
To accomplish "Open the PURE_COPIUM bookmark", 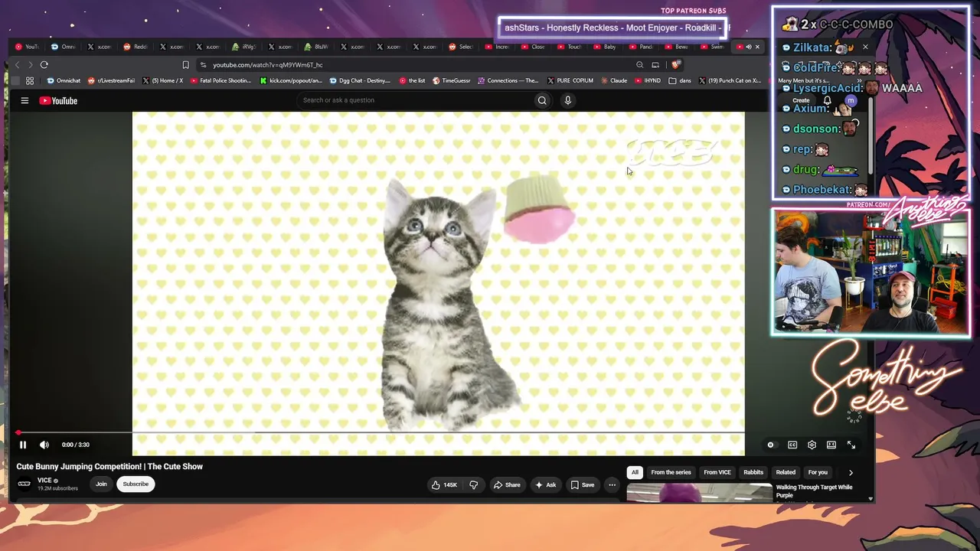I will pyautogui.click(x=570, y=80).
